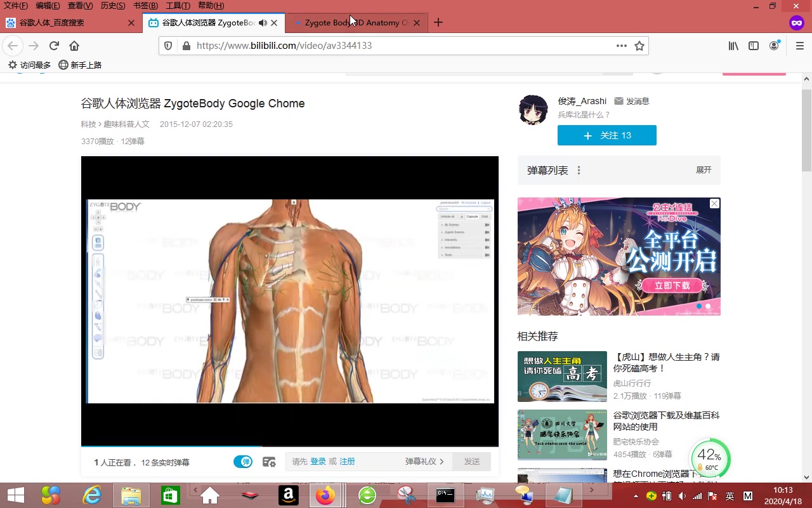Click 趣味科普人文 category breadcrumb

pyautogui.click(x=126, y=124)
